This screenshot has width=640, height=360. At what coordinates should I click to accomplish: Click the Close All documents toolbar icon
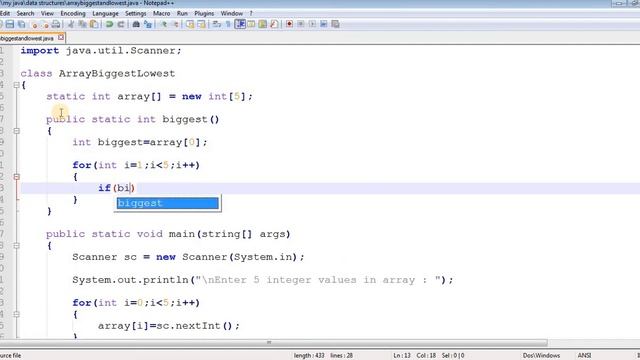45,24
